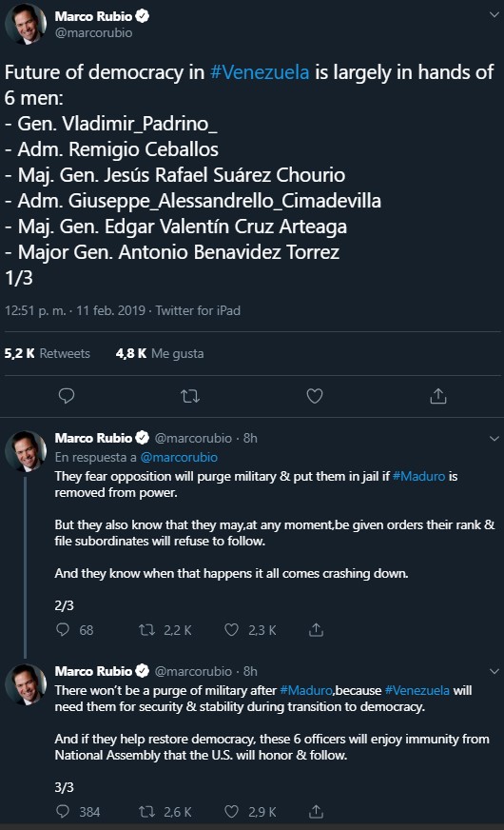Reply to the main 1/3 tweet
504x830 pixels.
tap(67, 396)
